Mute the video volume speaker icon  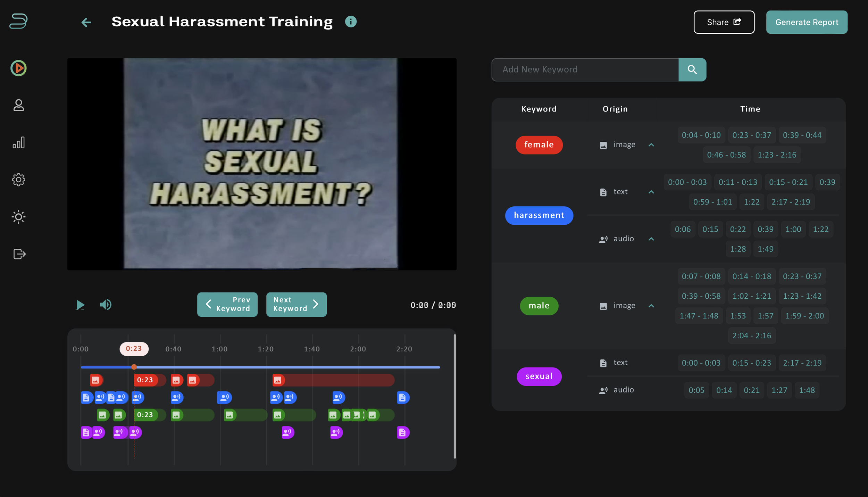[106, 305]
